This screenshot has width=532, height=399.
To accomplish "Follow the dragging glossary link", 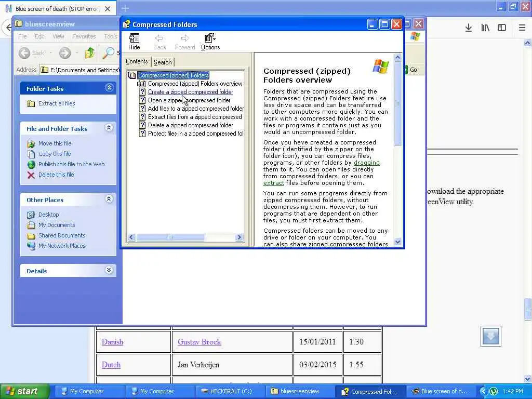I will 366,163.
